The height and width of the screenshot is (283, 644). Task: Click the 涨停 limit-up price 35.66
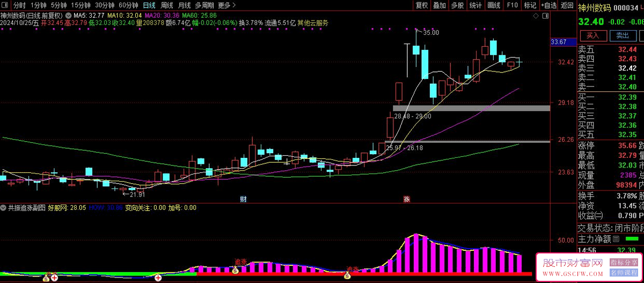pyautogui.click(x=627, y=146)
